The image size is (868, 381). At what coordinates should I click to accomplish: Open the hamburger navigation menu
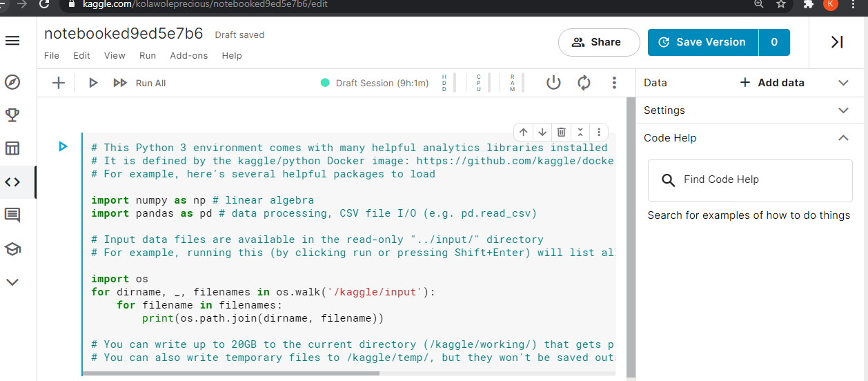click(x=12, y=41)
